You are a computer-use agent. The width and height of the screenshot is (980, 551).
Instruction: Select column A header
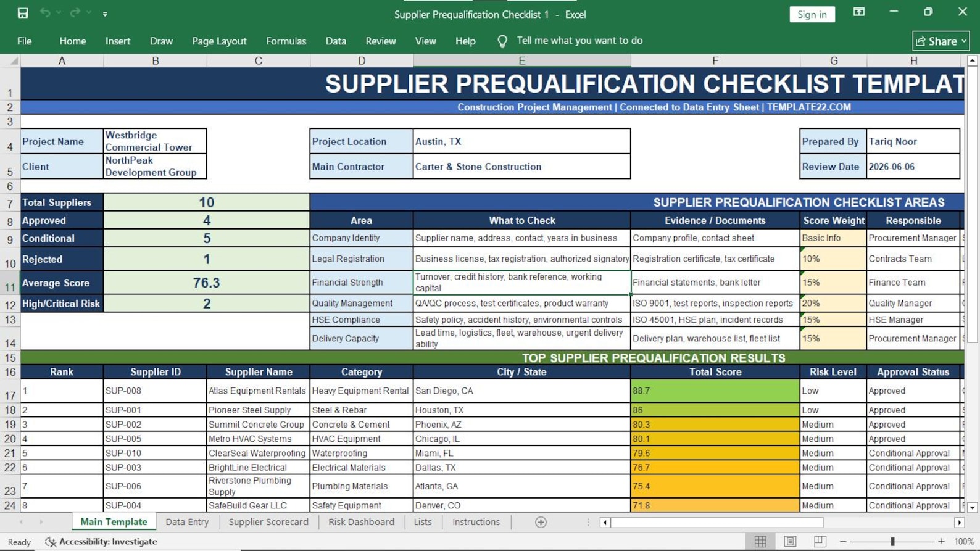coord(62,60)
